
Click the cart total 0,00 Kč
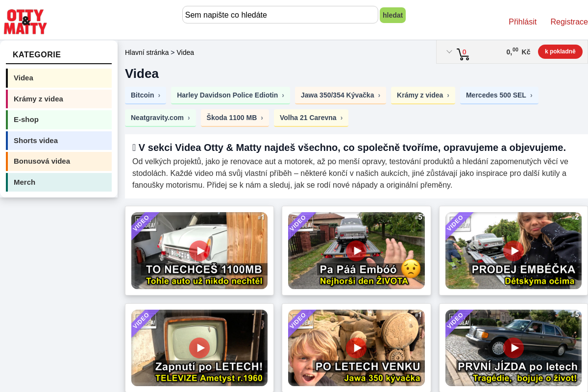point(518,51)
